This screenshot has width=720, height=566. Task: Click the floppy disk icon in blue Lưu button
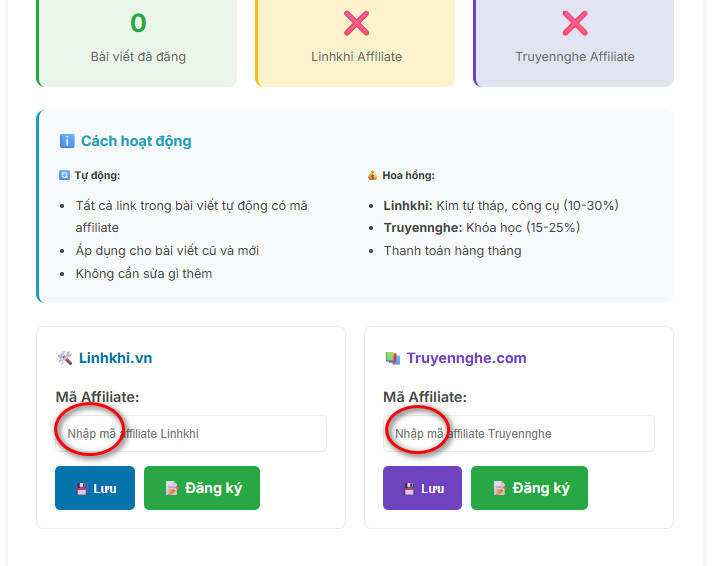click(82, 489)
